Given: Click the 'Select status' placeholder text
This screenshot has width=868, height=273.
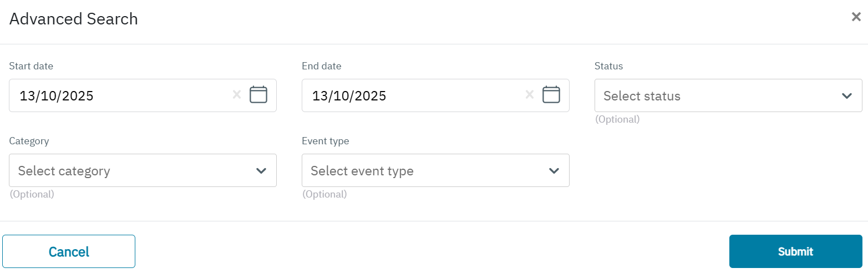Looking at the screenshot, I should (x=642, y=96).
